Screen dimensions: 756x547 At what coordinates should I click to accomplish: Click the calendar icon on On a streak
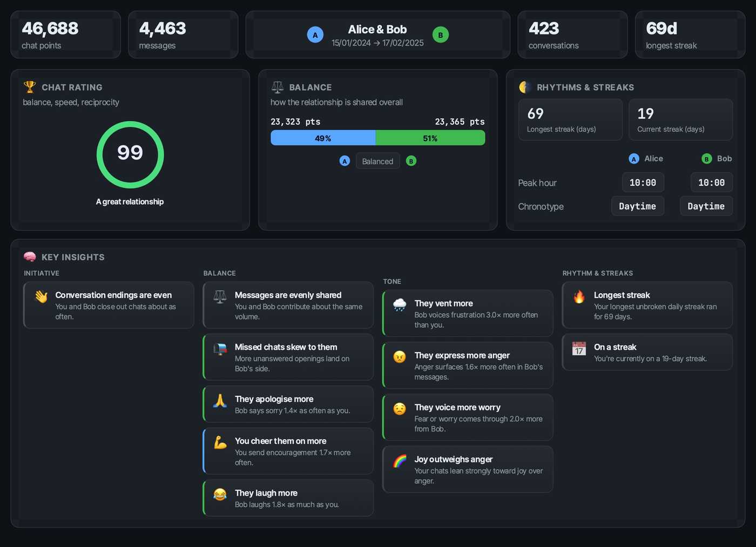tap(579, 349)
